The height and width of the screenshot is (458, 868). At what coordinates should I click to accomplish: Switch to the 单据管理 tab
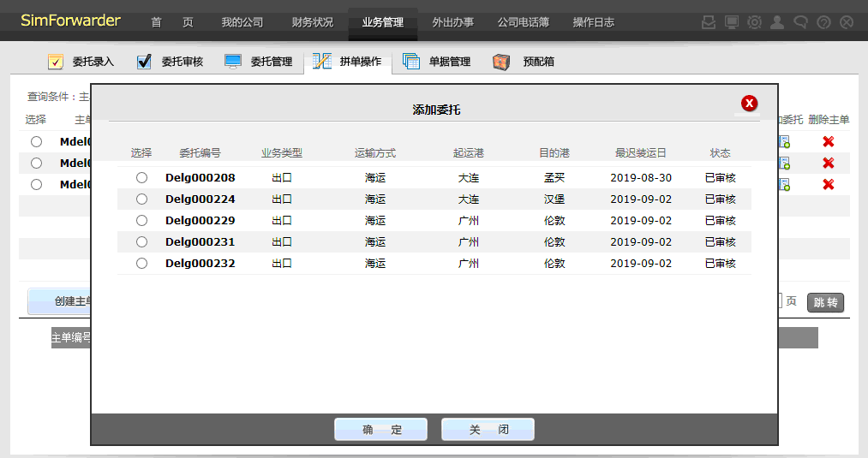pyautogui.click(x=437, y=62)
